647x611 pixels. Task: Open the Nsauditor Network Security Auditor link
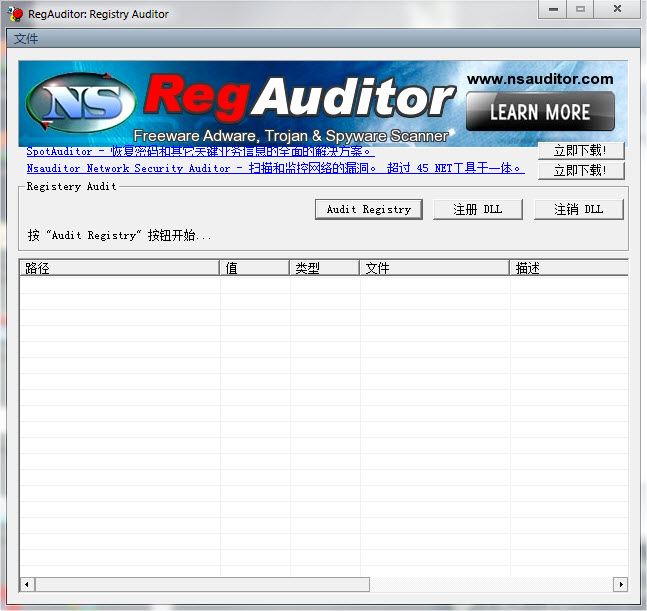pyautogui.click(x=275, y=168)
